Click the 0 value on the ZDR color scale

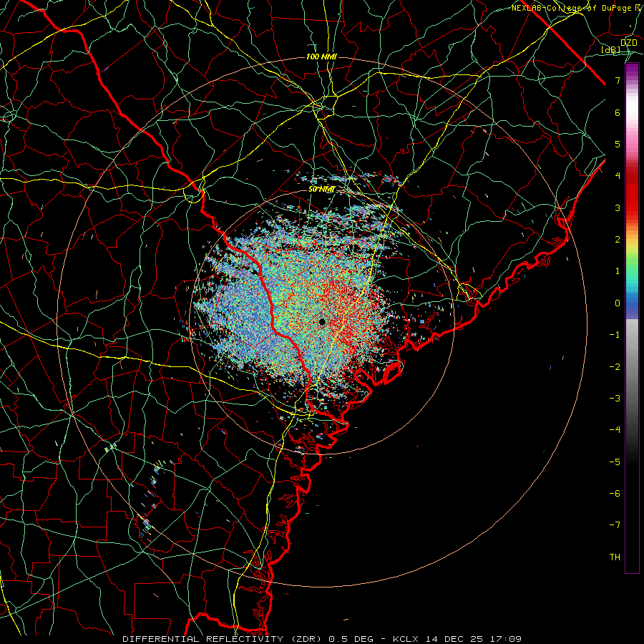pyautogui.click(x=618, y=303)
